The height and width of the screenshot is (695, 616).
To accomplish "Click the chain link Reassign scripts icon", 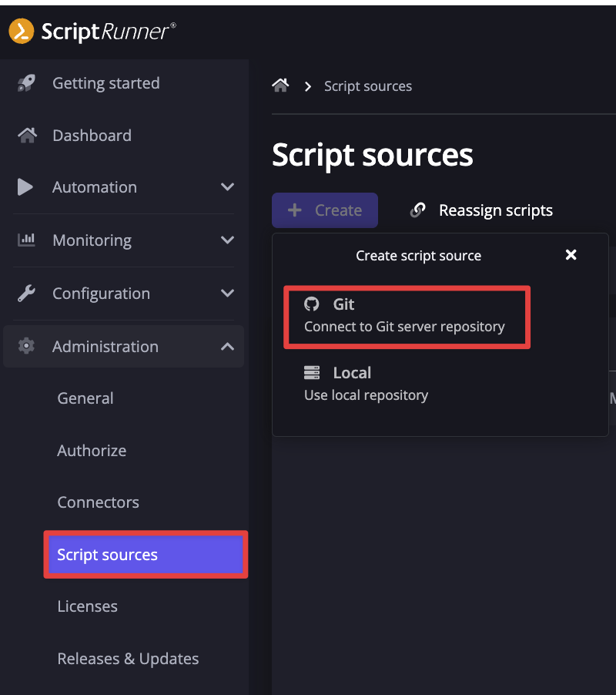I will tap(418, 210).
